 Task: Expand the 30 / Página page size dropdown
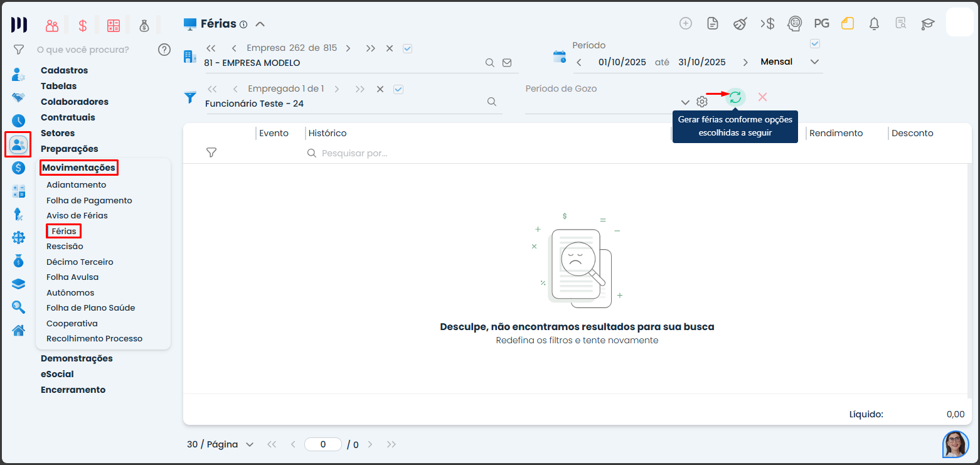click(250, 444)
